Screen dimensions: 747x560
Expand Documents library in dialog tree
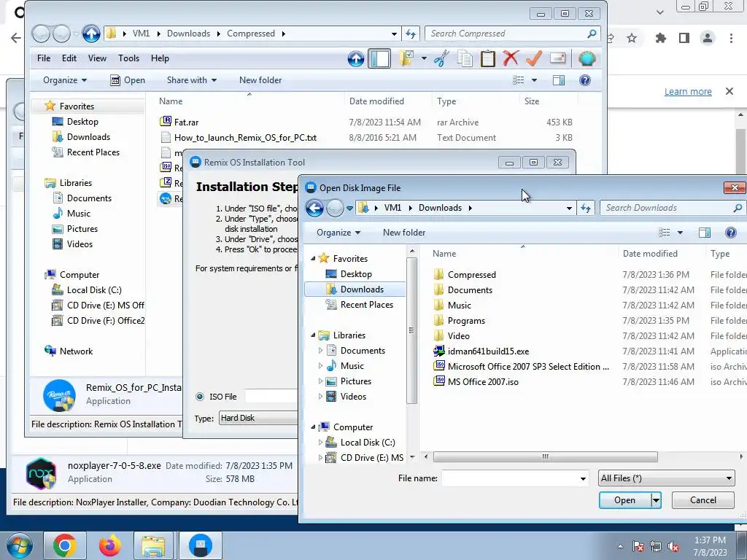[320, 351]
